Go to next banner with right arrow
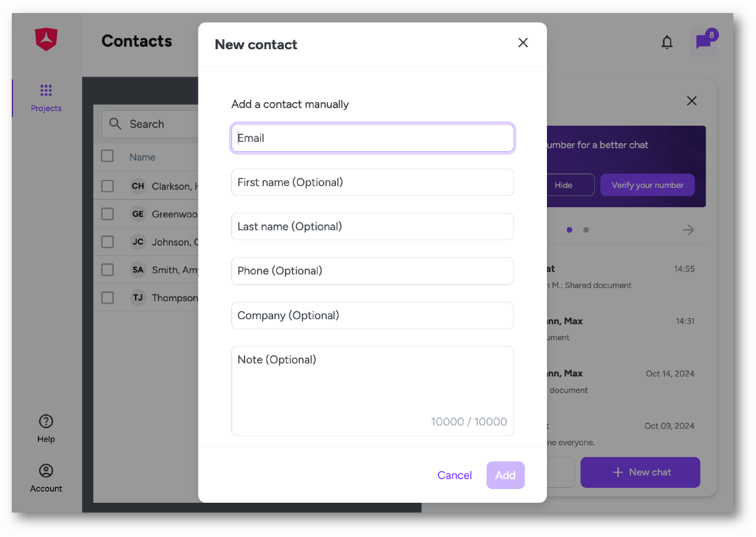Image resolution: width=756 pixels, height=537 pixels. [x=688, y=230]
